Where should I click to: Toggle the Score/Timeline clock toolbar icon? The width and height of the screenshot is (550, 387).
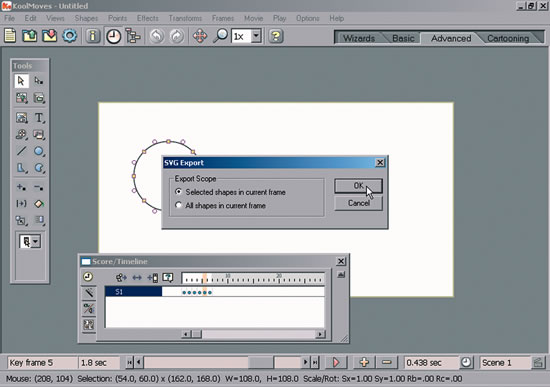[x=113, y=36]
